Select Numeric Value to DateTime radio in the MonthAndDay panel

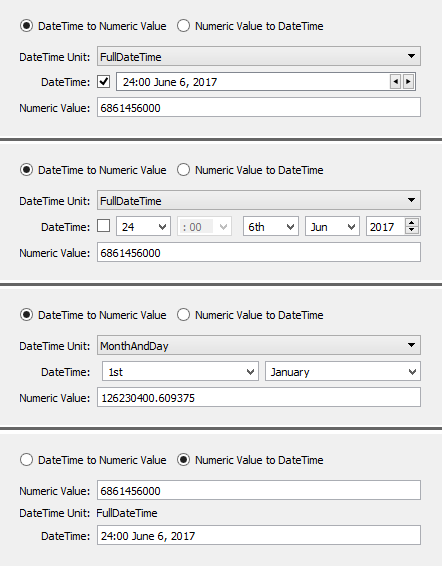pos(183,315)
